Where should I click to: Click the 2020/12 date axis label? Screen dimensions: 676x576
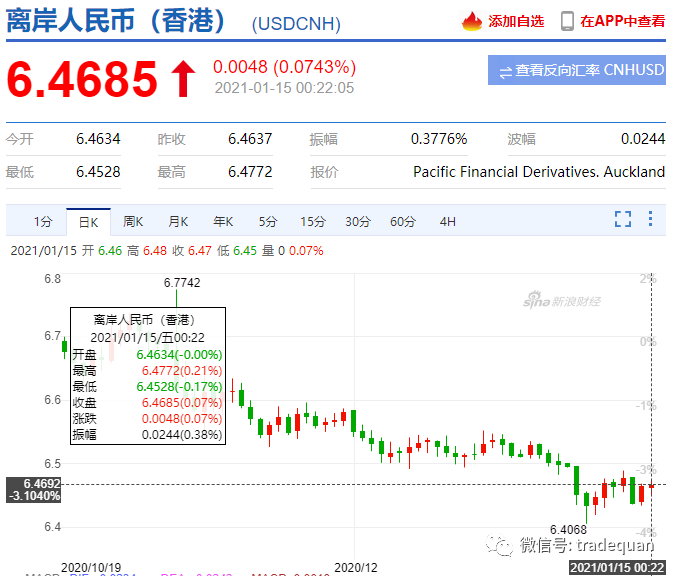click(356, 567)
